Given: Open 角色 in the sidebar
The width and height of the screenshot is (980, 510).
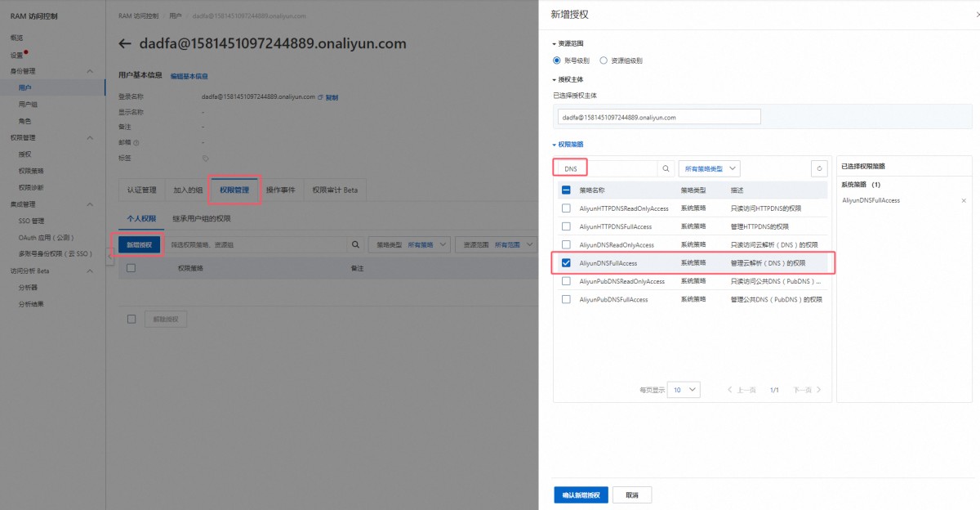Looking at the screenshot, I should coord(25,121).
